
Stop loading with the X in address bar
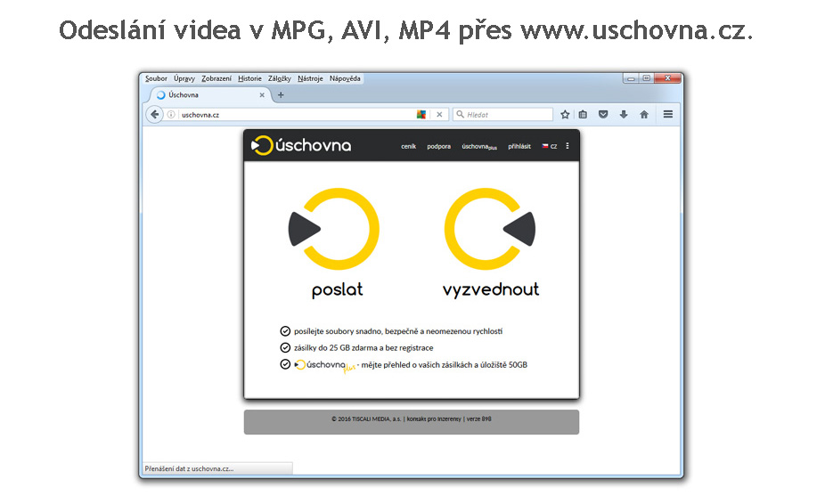click(440, 114)
